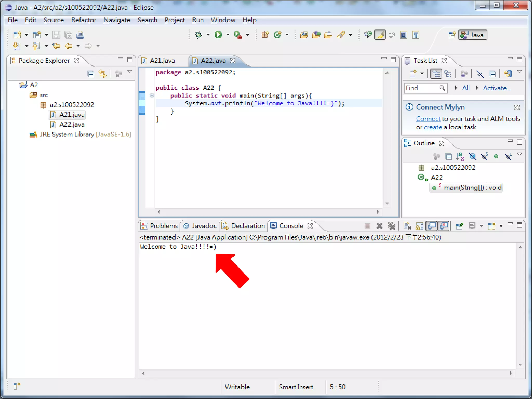Viewport: 532px width, 399px height.
Task: Toggle Mark Occurrences highlighter button
Action: pos(380,35)
